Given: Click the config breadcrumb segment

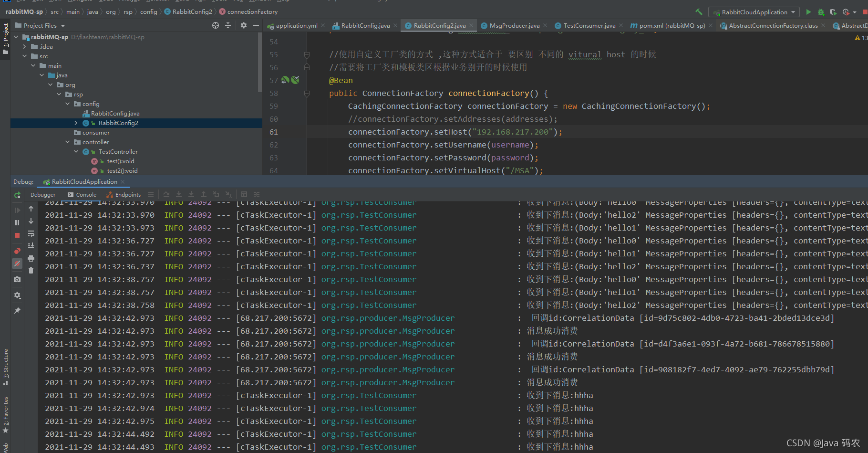Looking at the screenshot, I should (x=149, y=11).
